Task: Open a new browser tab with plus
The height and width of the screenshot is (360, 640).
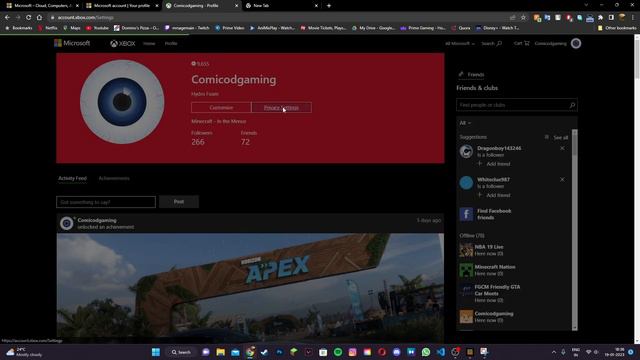Action: tap(329, 6)
